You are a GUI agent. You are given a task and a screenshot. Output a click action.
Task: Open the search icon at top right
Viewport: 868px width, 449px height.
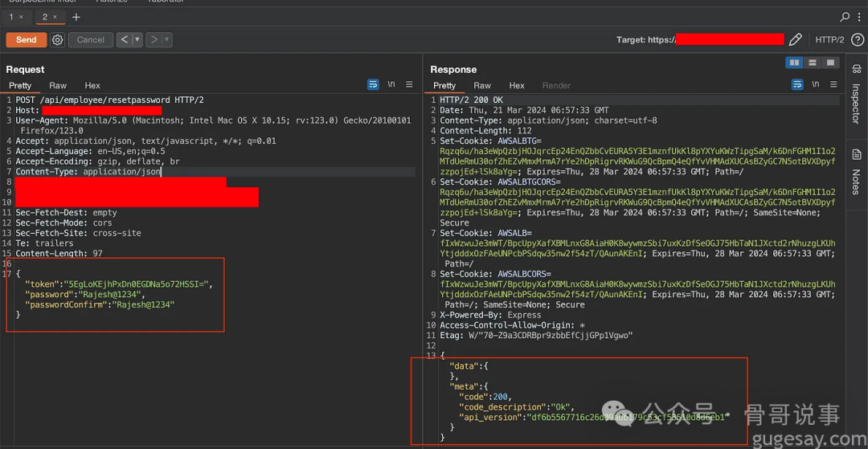845,17
